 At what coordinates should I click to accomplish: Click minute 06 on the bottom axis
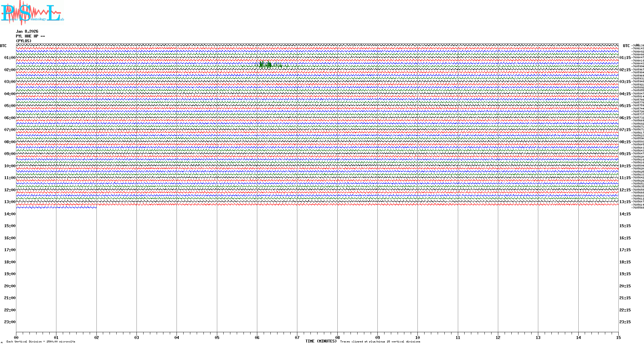tap(257, 338)
